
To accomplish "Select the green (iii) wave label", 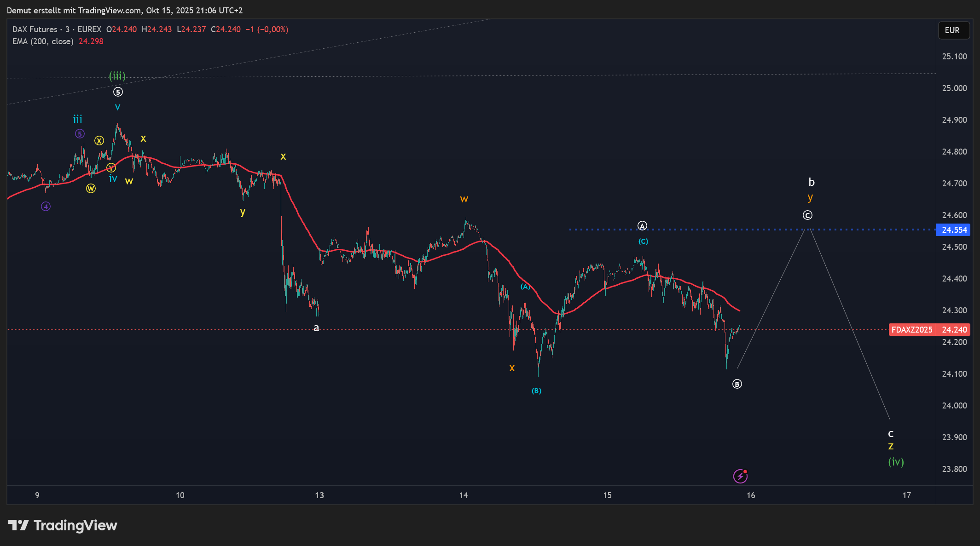I will [x=117, y=76].
